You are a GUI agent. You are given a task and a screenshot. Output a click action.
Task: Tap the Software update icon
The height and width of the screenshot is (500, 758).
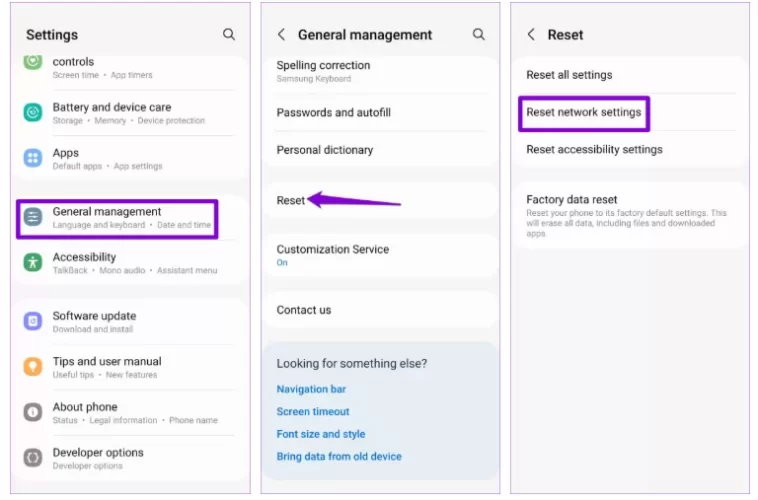pyautogui.click(x=33, y=321)
